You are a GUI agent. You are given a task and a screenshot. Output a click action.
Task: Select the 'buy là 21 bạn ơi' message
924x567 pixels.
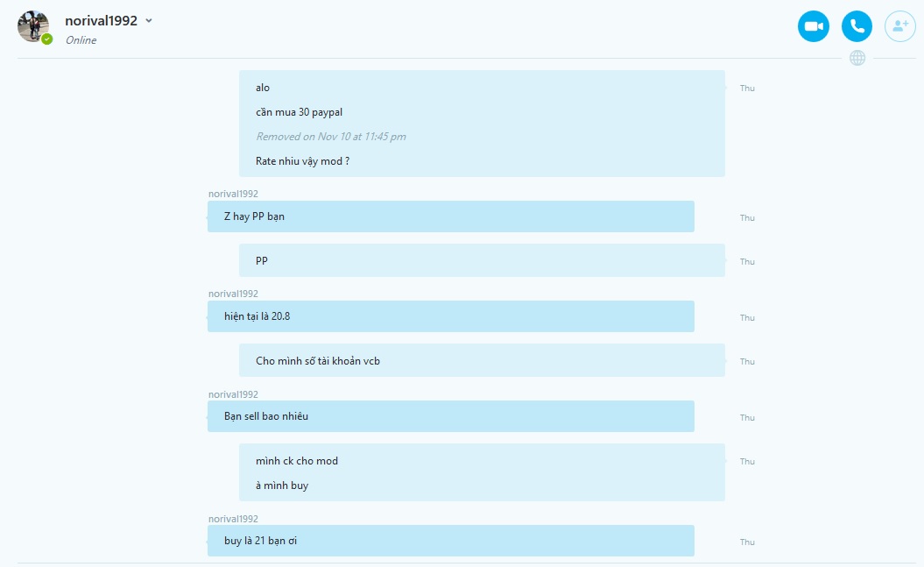[x=451, y=541]
